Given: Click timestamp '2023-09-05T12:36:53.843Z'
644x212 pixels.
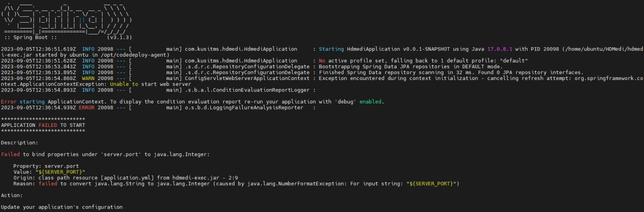Looking at the screenshot, I should click(x=39, y=66).
